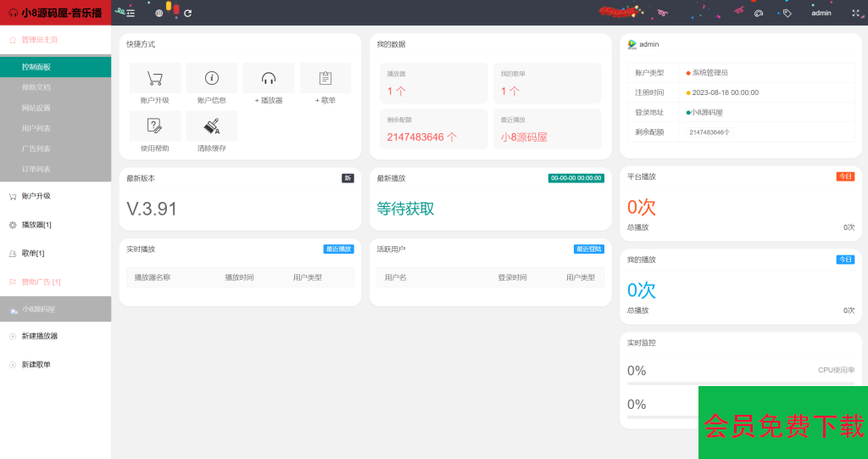
Task: Click the headphone 播放器 shortcut icon
Action: tap(269, 79)
